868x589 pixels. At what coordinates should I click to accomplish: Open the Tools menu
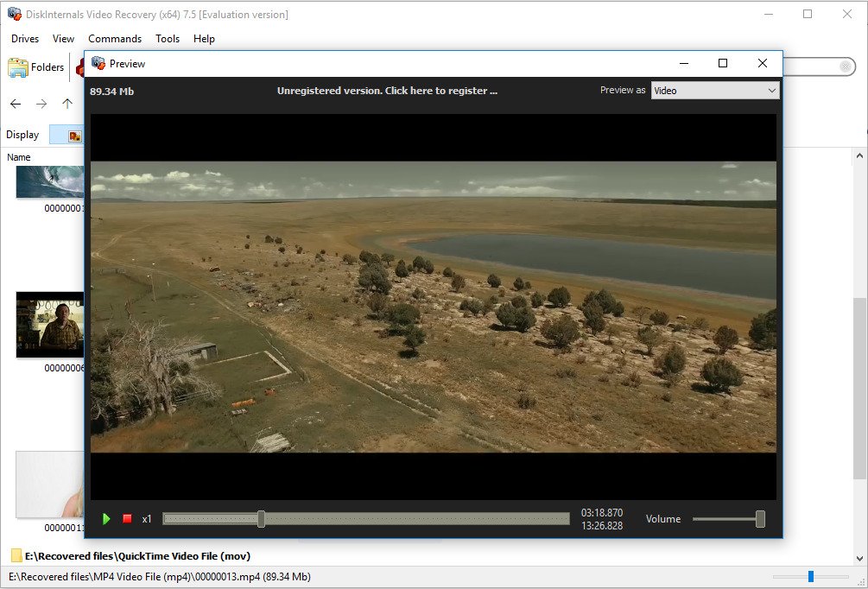[x=168, y=39]
